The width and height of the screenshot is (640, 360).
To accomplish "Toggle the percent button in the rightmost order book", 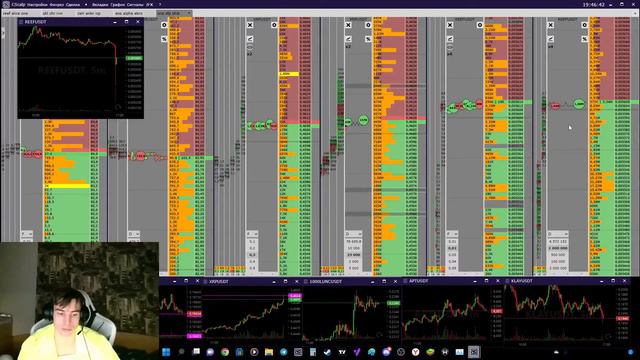I will pyautogui.click(x=584, y=39).
